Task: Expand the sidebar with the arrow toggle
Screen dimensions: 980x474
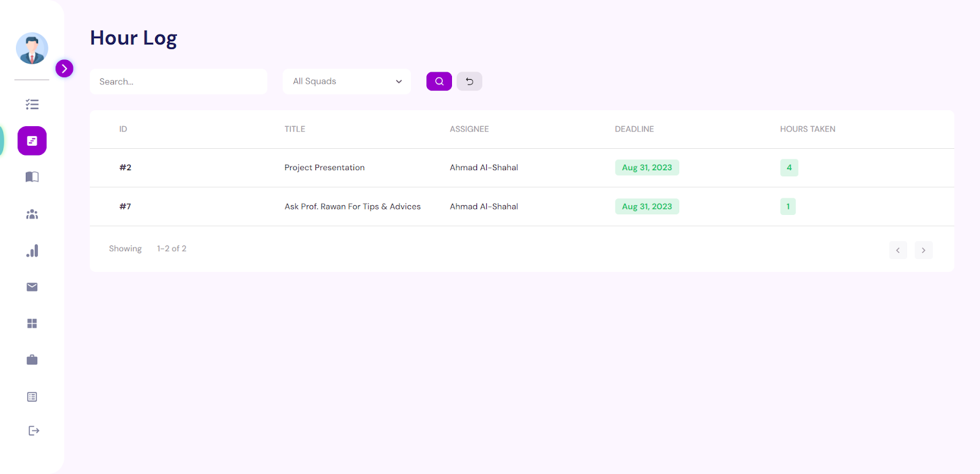Action: [64, 69]
